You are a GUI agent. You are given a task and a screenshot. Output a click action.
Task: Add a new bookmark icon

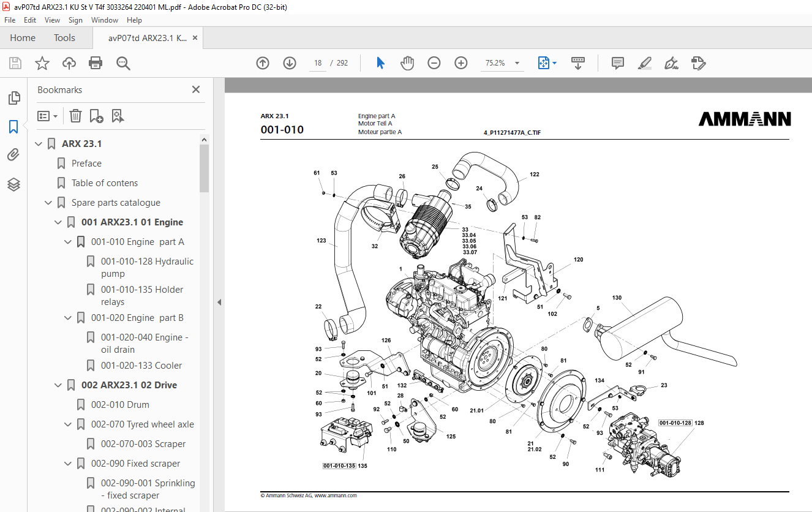[x=96, y=116]
